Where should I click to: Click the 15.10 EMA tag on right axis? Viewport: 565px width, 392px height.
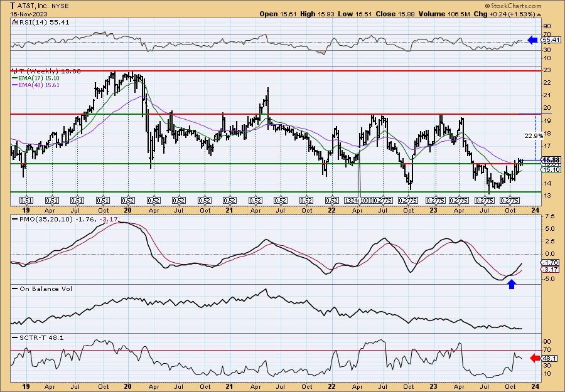pos(551,170)
